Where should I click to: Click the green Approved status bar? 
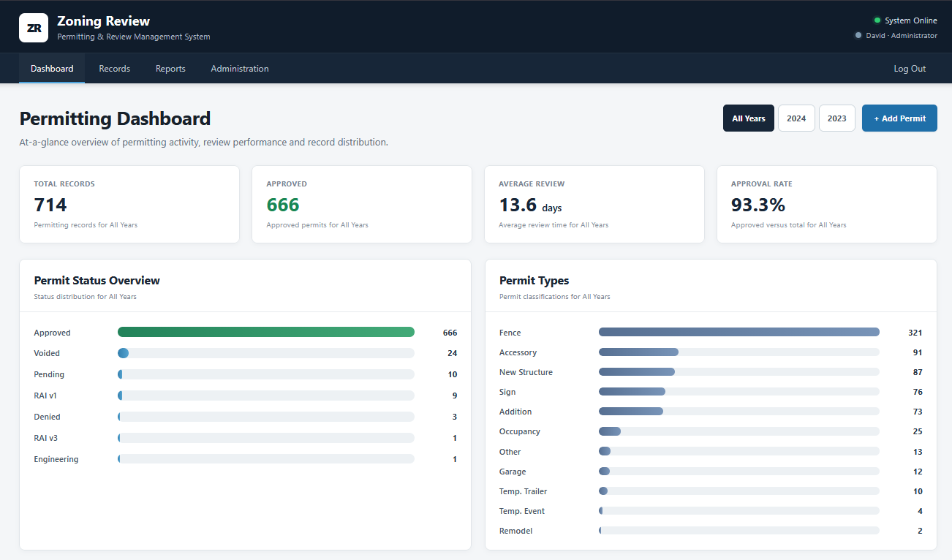[266, 332]
